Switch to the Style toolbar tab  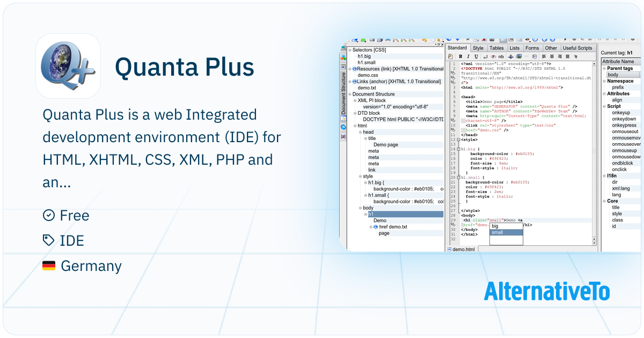pos(478,48)
